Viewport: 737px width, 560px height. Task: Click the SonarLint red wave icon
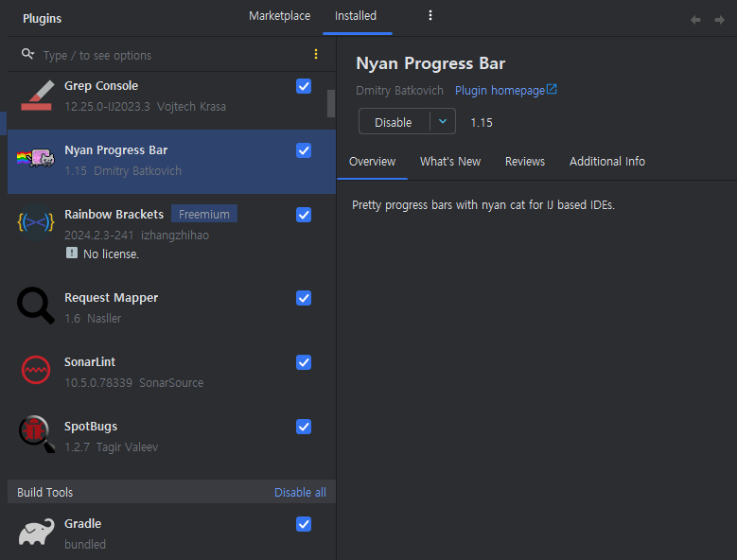point(36,370)
